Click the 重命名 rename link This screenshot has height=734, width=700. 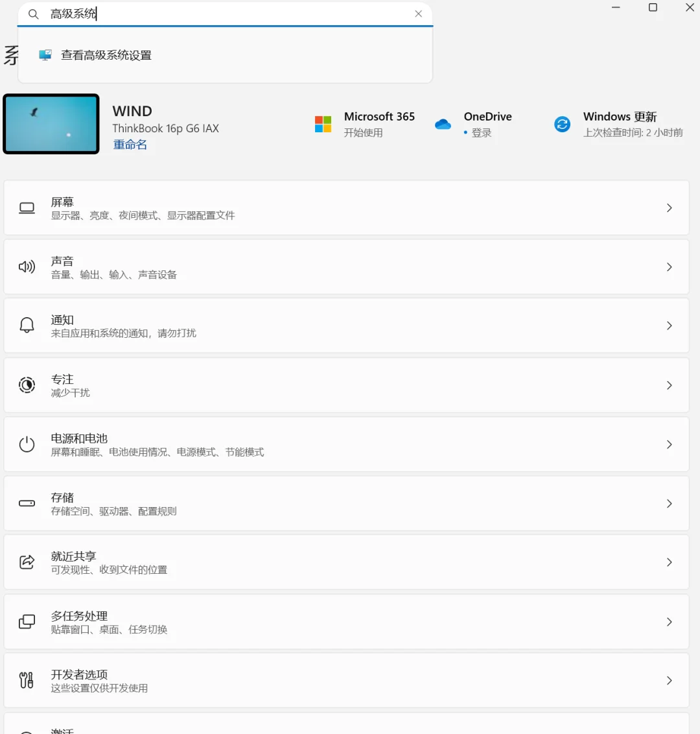pos(130,144)
